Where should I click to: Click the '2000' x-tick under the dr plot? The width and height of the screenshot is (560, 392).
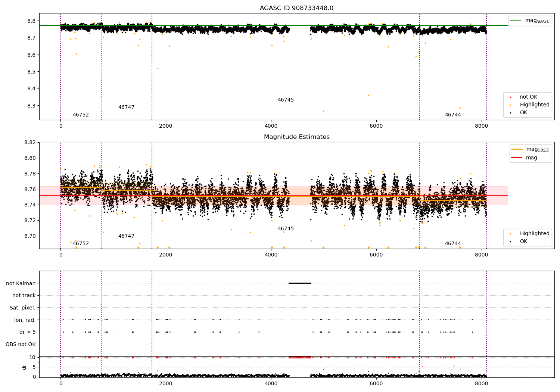click(x=166, y=384)
